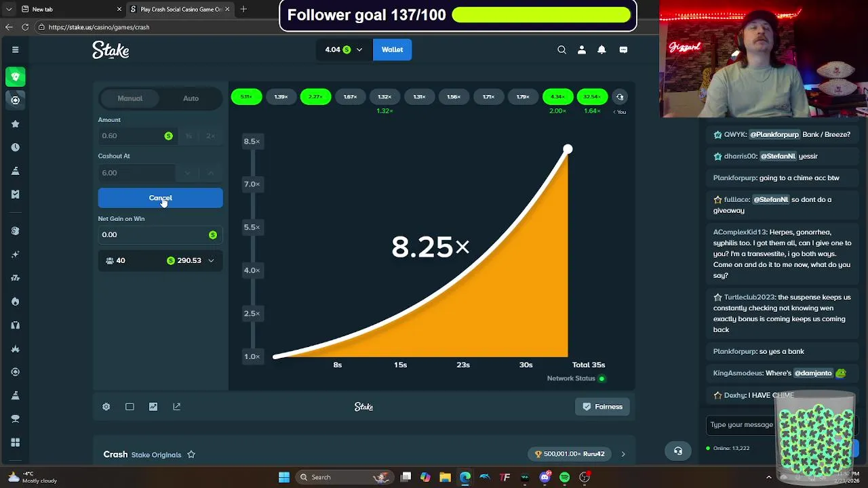Open the Wallet
This screenshot has width=868, height=488.
pos(392,49)
